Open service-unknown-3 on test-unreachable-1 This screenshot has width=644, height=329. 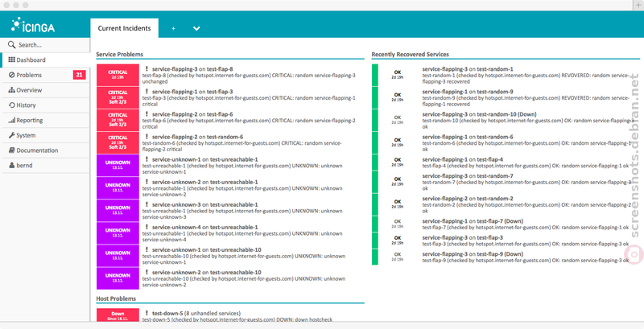coord(205,204)
